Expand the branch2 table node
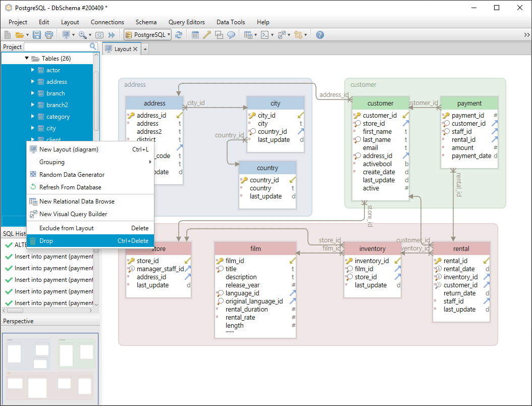The width and height of the screenshot is (532, 406). [33, 105]
